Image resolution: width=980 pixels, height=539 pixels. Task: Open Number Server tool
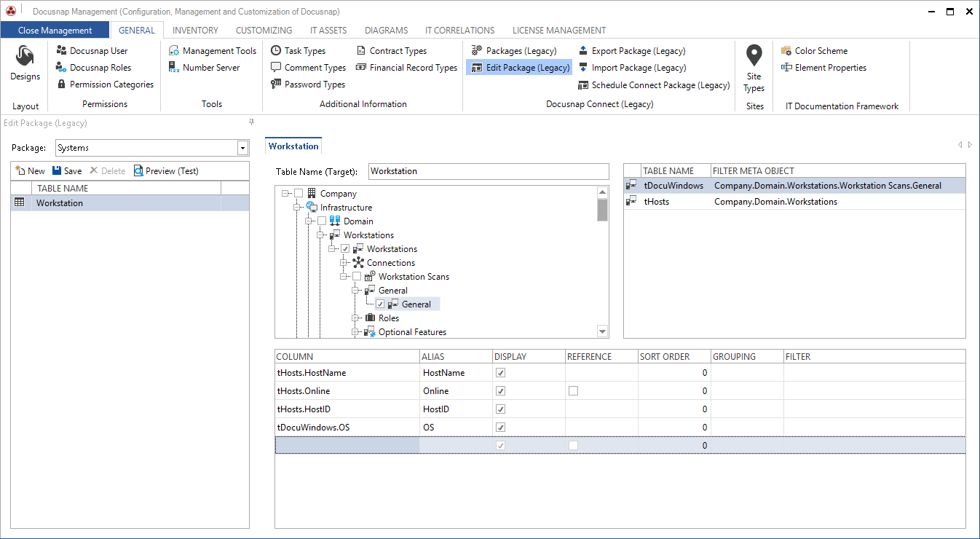tap(204, 68)
